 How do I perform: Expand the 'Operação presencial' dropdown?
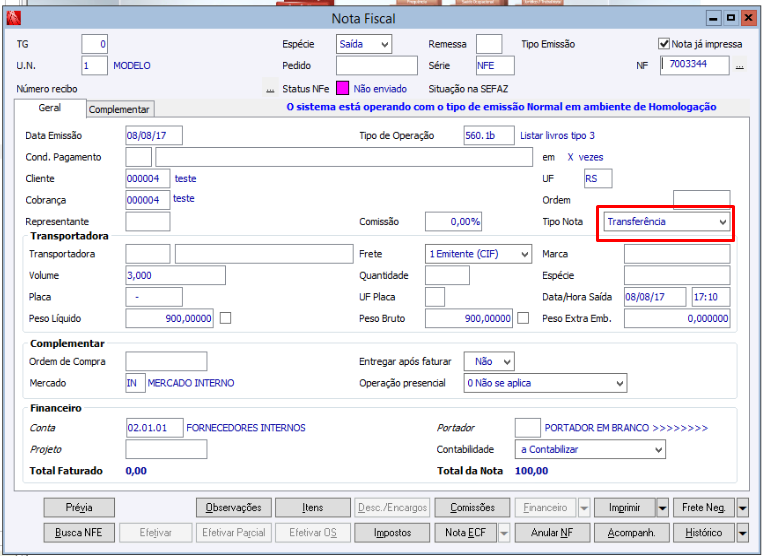pos(545,383)
